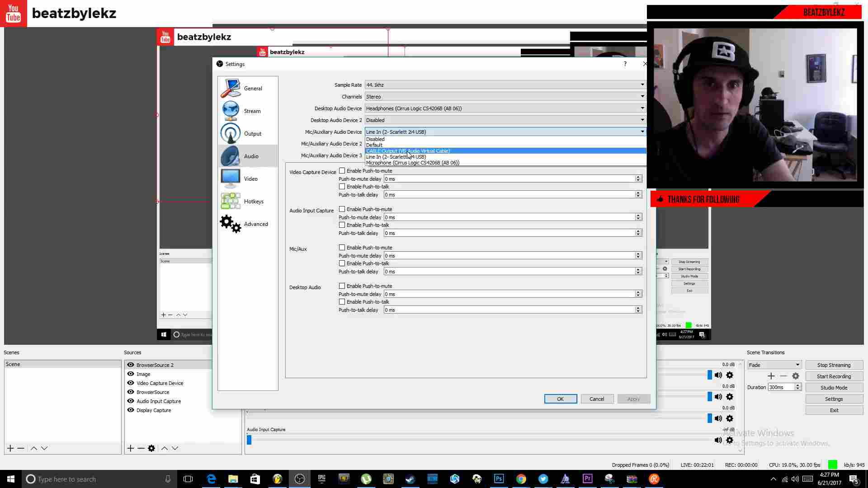Open Microsoft Edge from the taskbar

(x=211, y=479)
